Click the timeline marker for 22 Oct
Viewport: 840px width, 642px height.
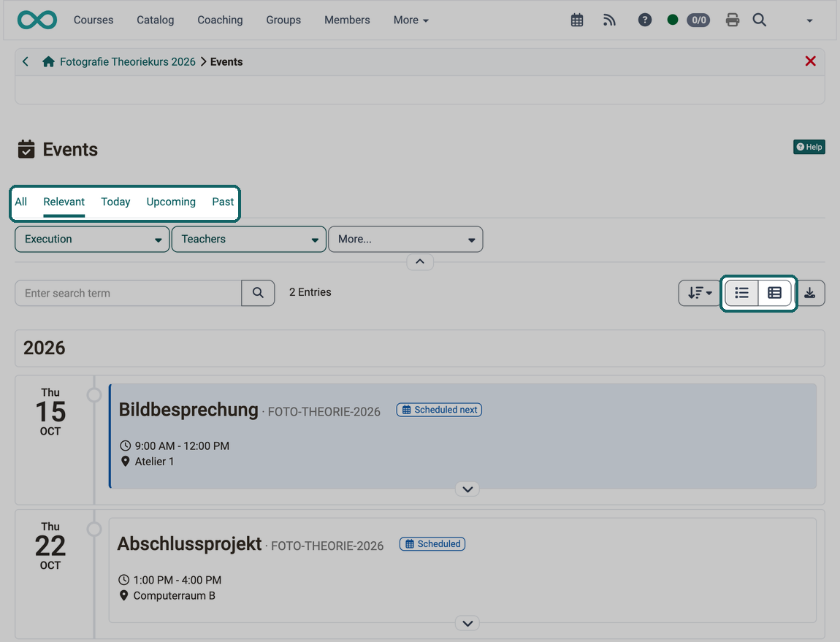(x=94, y=529)
